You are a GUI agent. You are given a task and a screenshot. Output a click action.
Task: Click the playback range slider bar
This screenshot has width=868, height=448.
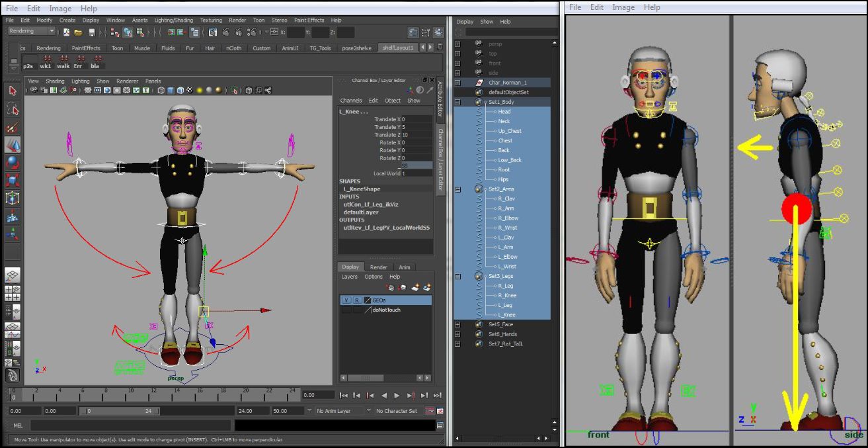tap(120, 411)
